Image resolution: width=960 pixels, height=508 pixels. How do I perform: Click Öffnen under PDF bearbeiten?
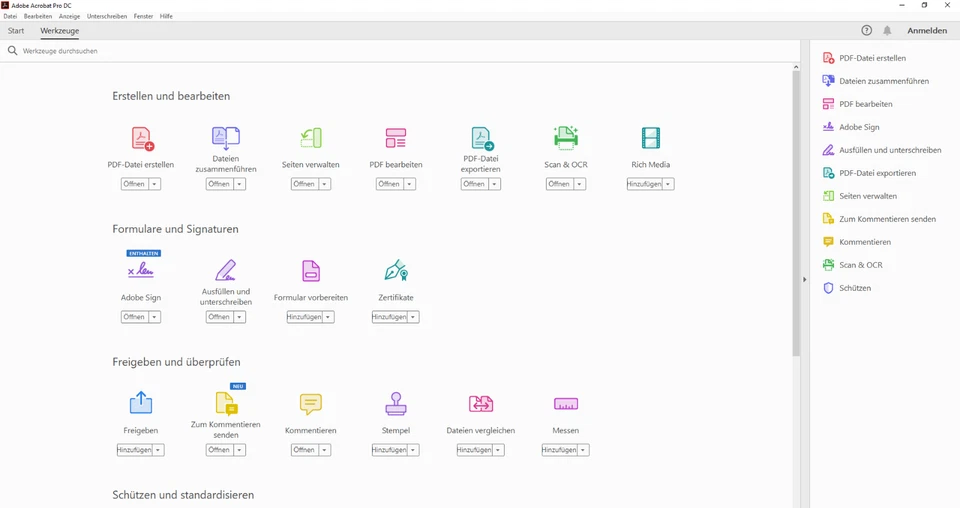point(389,184)
